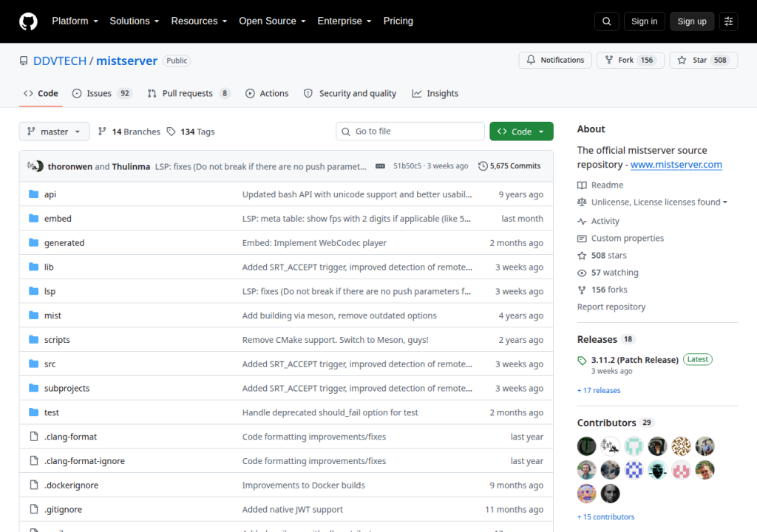Image resolution: width=757 pixels, height=532 pixels.
Task: Open the master branch selector
Action: click(x=54, y=132)
